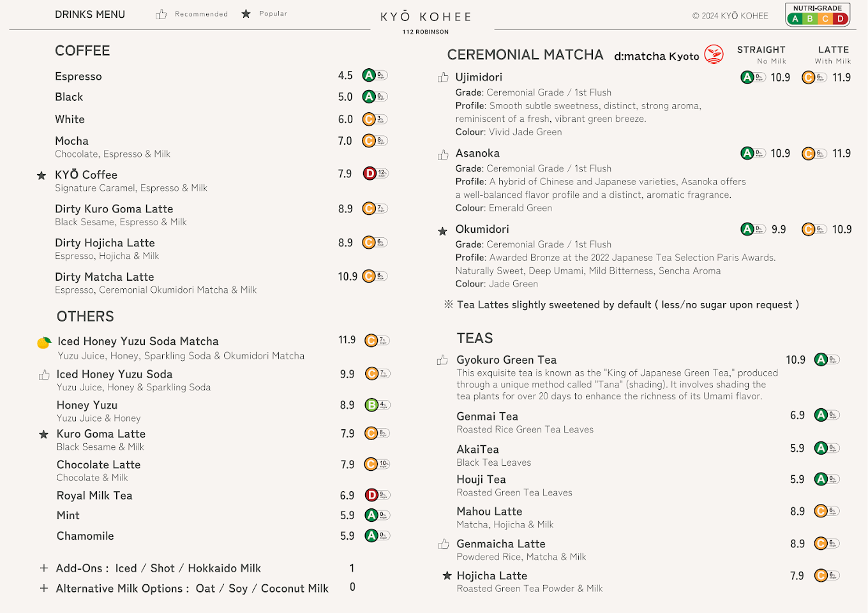Click the thumbs-up icon beside Gyokuro Green Tea
The width and height of the screenshot is (868, 613).
[442, 360]
